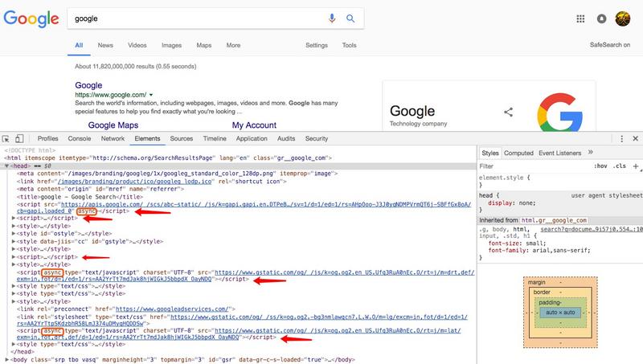
Task: Select the html itemscope element row
Action: pyautogui.click(x=168, y=157)
